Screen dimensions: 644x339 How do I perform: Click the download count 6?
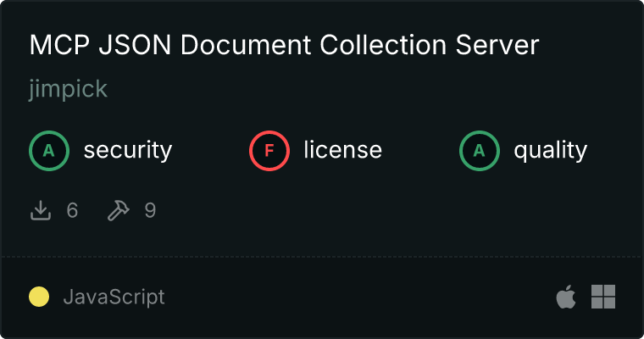click(72, 210)
